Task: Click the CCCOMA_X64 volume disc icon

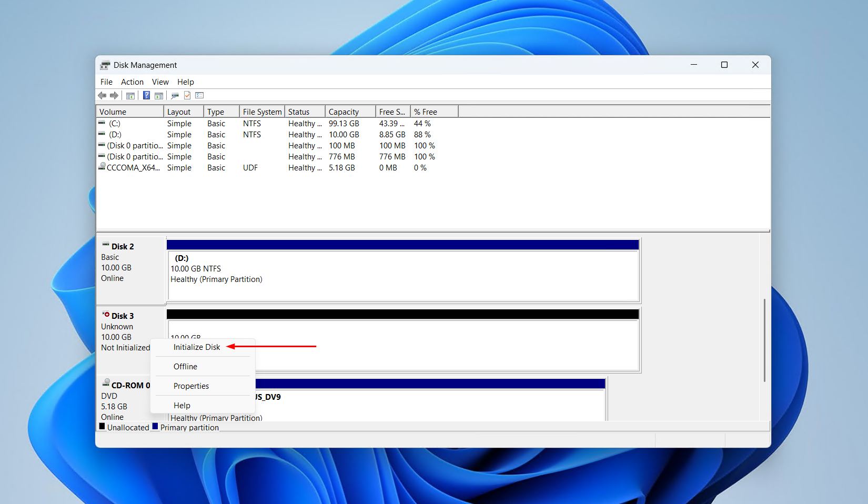Action: [102, 167]
